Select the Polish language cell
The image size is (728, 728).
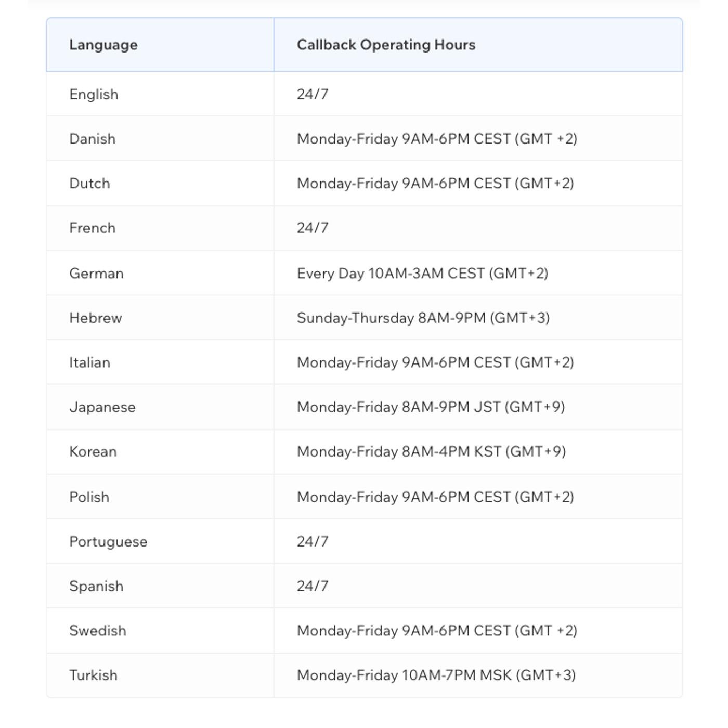pos(160,497)
